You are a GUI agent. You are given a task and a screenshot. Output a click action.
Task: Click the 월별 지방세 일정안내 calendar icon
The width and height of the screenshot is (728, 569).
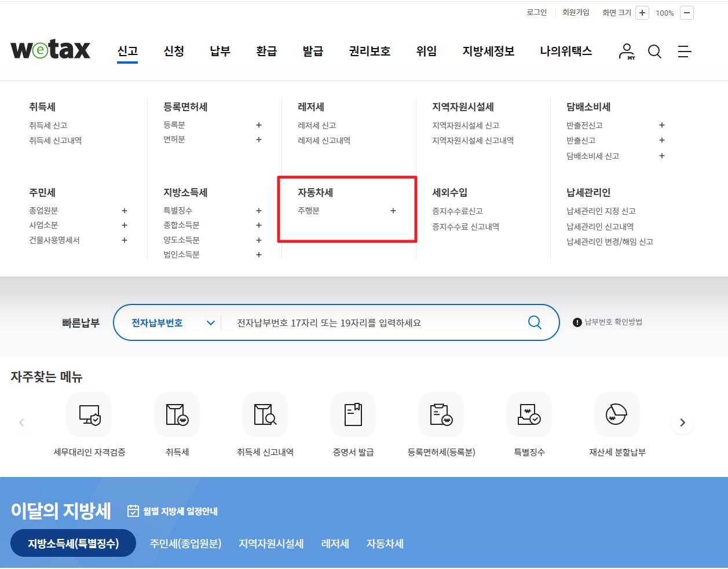coord(133,511)
